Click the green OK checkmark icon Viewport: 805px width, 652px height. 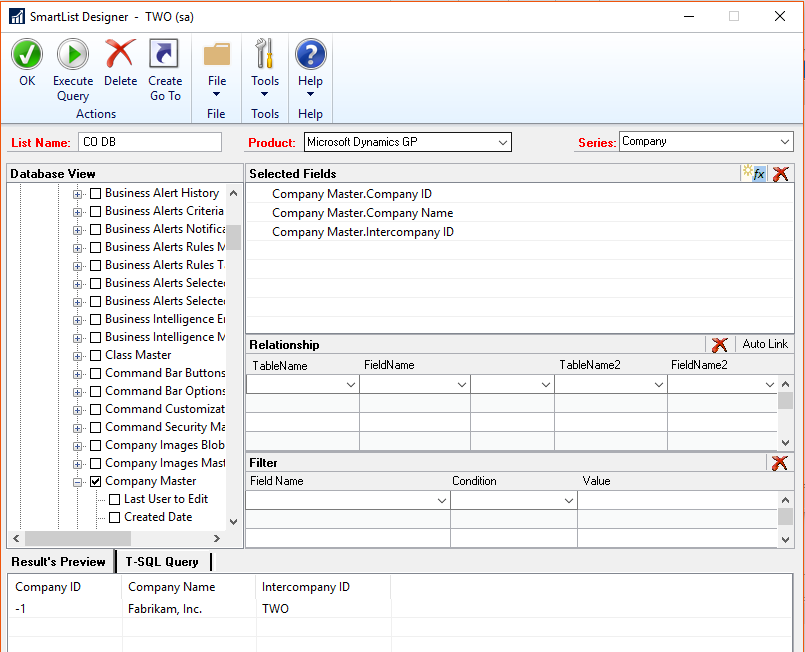[x=27, y=54]
